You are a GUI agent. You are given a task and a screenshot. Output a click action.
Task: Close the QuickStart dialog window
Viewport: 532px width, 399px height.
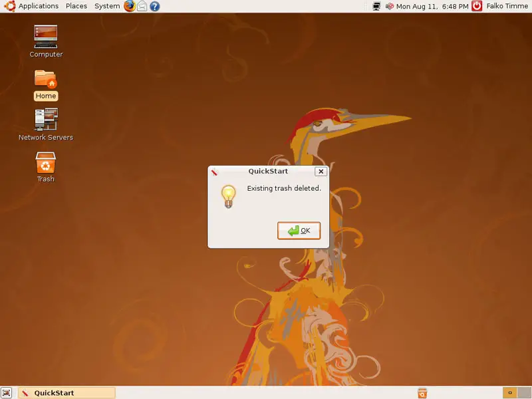(321, 172)
